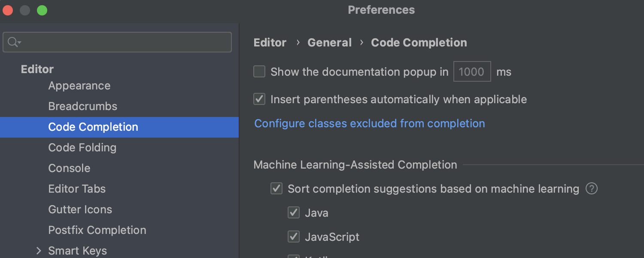Click the green window zoom button
This screenshot has height=258, width=644.
point(42,10)
